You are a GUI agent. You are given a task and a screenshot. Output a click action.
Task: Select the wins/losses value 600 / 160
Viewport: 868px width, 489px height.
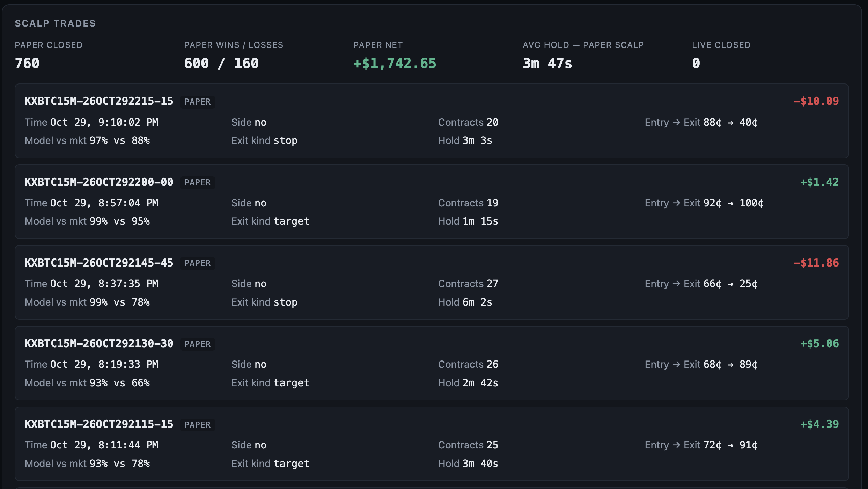(x=221, y=64)
